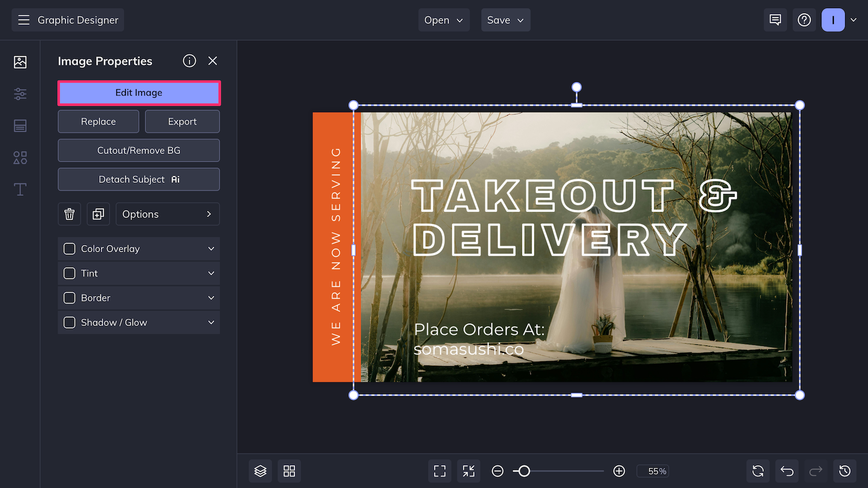Open the version history icon

tap(845, 471)
